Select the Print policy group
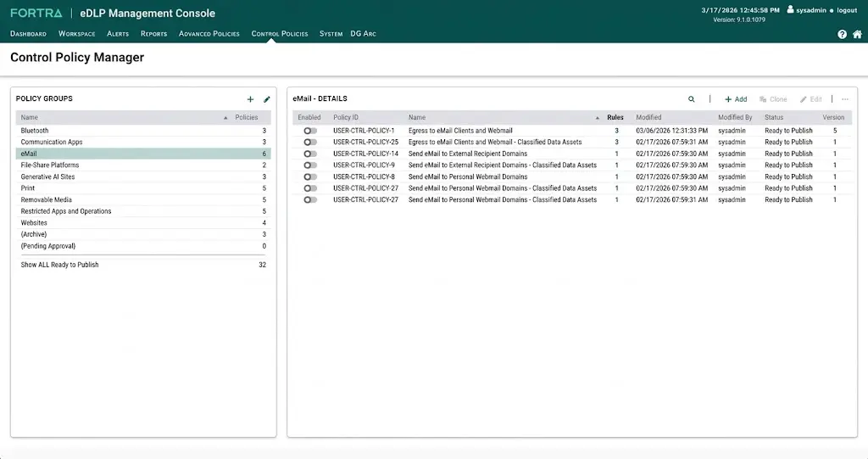Viewport: 868px width, 459px height. (143, 188)
